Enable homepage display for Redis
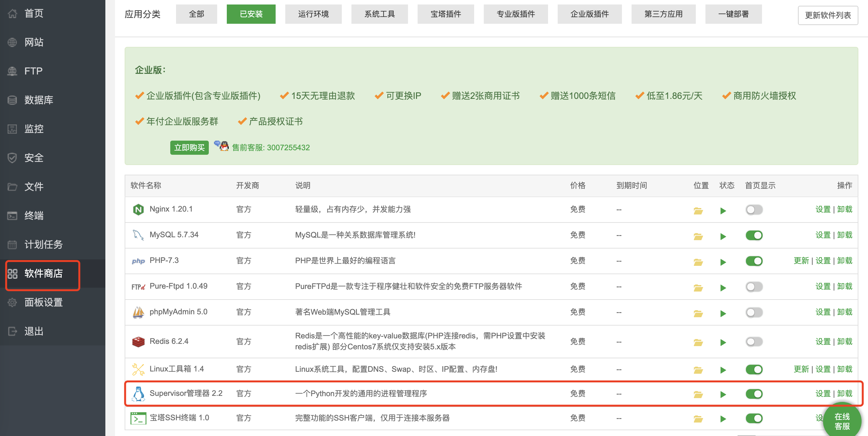 pos(754,342)
